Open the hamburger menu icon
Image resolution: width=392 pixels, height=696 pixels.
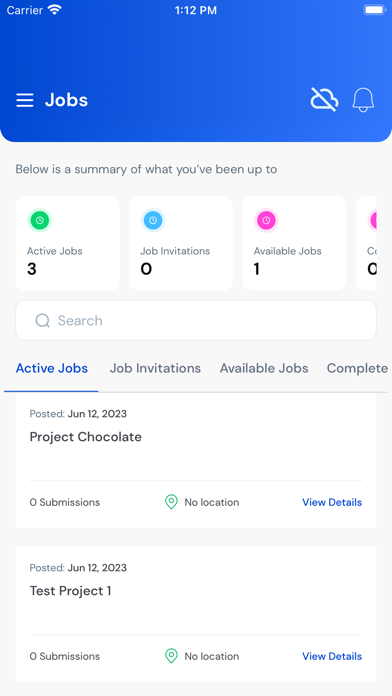point(25,100)
